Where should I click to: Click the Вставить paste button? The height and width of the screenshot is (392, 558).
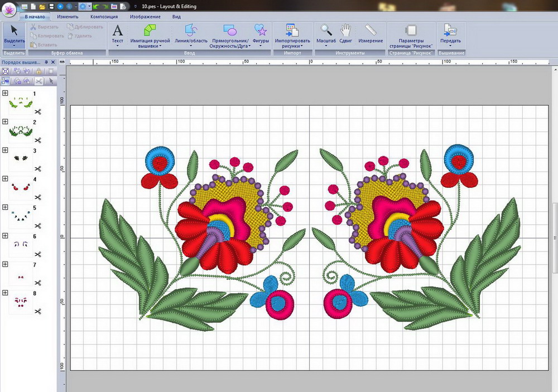44,45
